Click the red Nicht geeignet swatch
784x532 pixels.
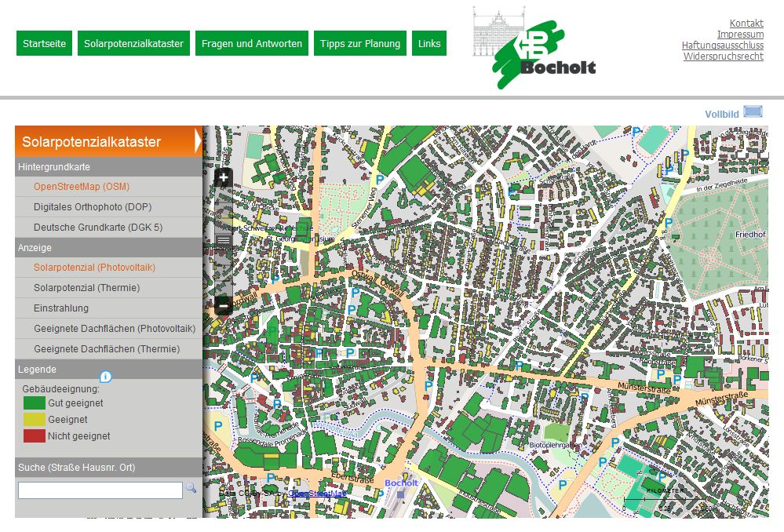[34, 436]
